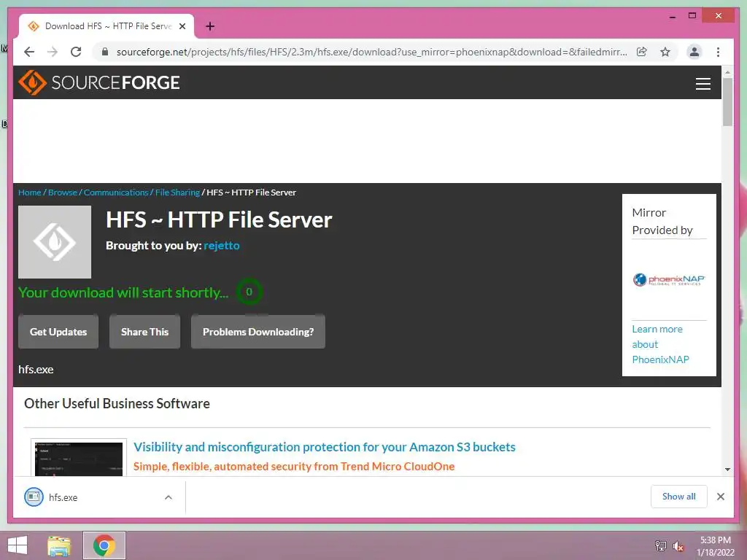Click Show all downloads
The width and height of the screenshot is (747, 560).
(x=679, y=497)
